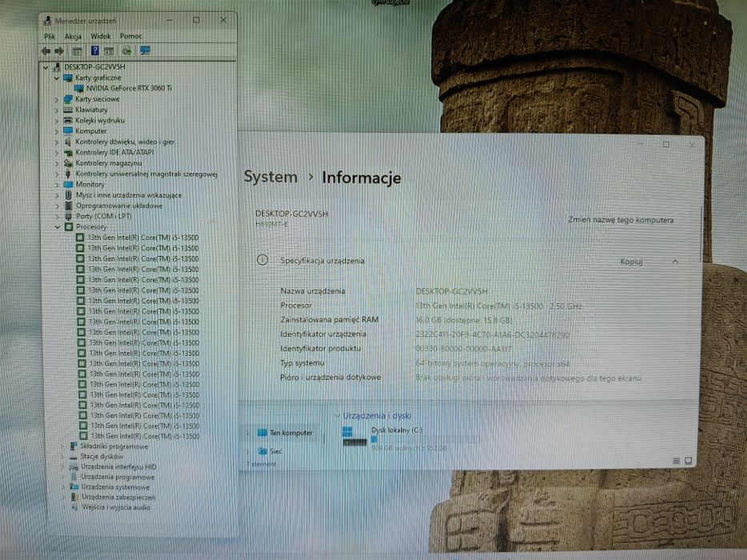Collapse the Specyfikacja urządzenia section chevron
This screenshot has width=747, height=560.
675,262
